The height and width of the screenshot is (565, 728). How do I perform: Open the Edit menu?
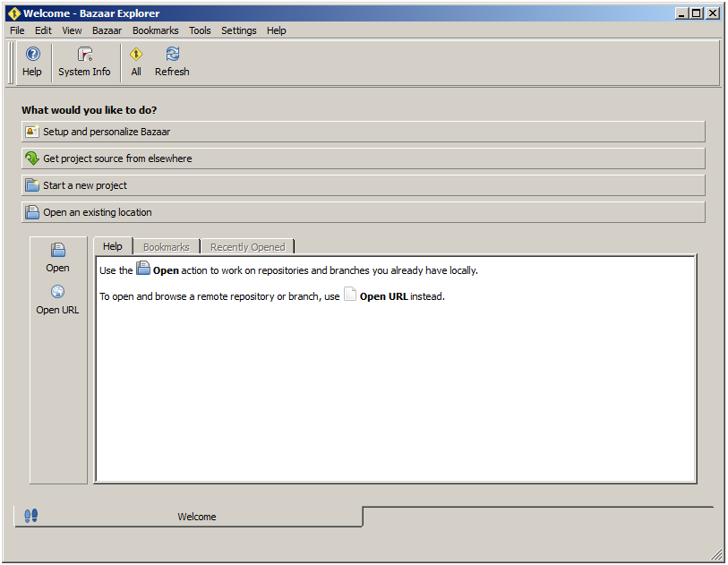[x=43, y=30]
